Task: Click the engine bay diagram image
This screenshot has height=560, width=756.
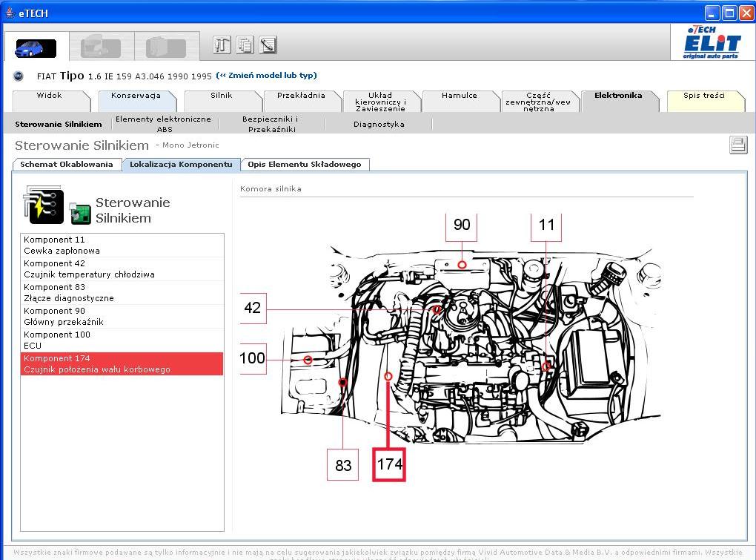Action: (471, 346)
